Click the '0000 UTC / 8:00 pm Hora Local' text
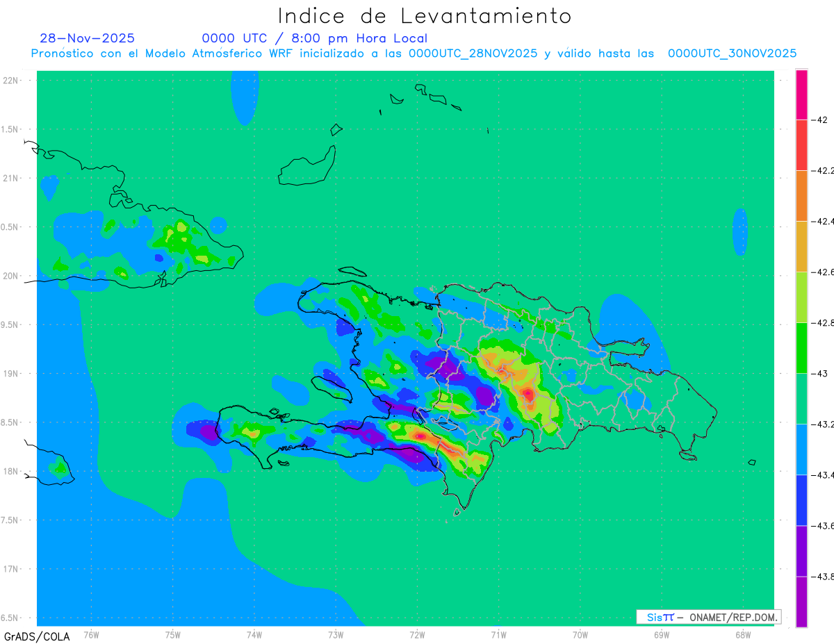 coord(315,38)
